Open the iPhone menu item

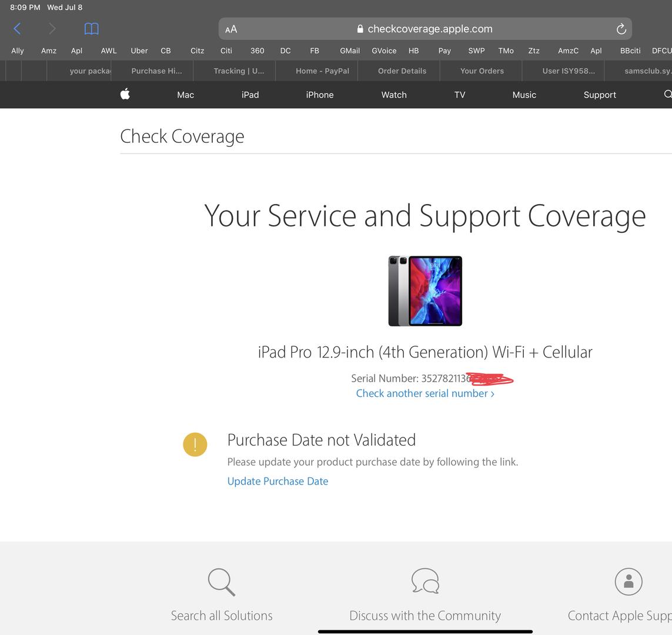coord(320,95)
